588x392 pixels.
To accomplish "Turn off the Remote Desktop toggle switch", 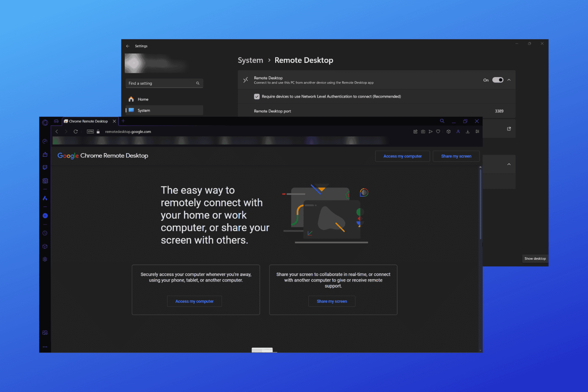I will pos(498,80).
